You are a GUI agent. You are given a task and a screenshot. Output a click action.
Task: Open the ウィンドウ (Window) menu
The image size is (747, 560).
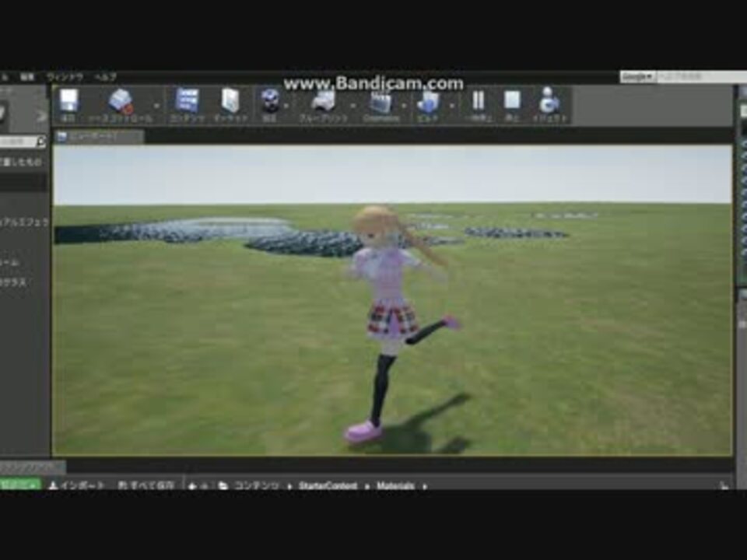coord(65,77)
